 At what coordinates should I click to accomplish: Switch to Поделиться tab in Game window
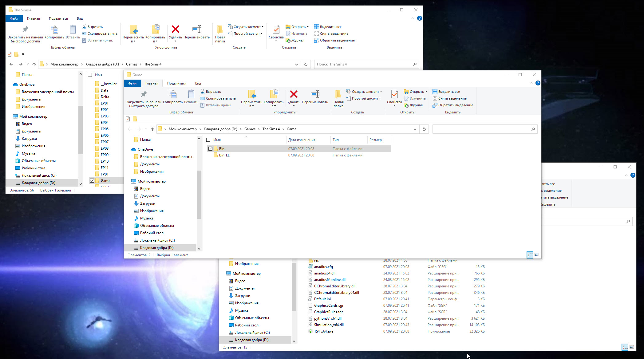177,83
